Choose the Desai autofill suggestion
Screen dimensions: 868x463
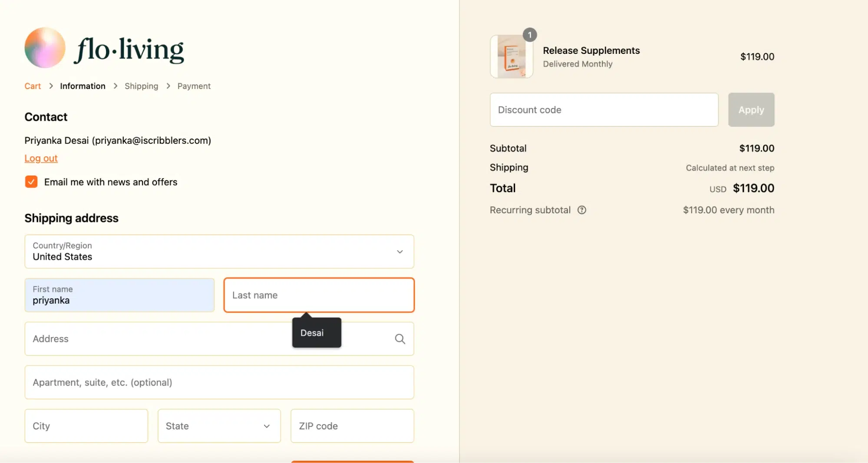(317, 333)
